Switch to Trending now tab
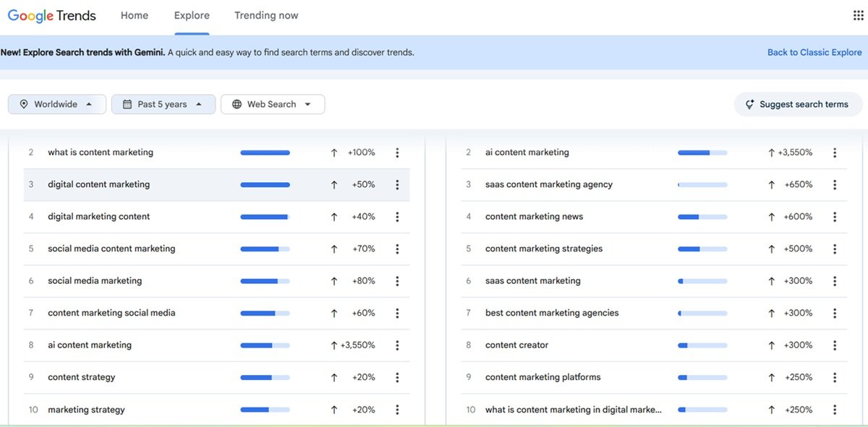 pyautogui.click(x=266, y=15)
